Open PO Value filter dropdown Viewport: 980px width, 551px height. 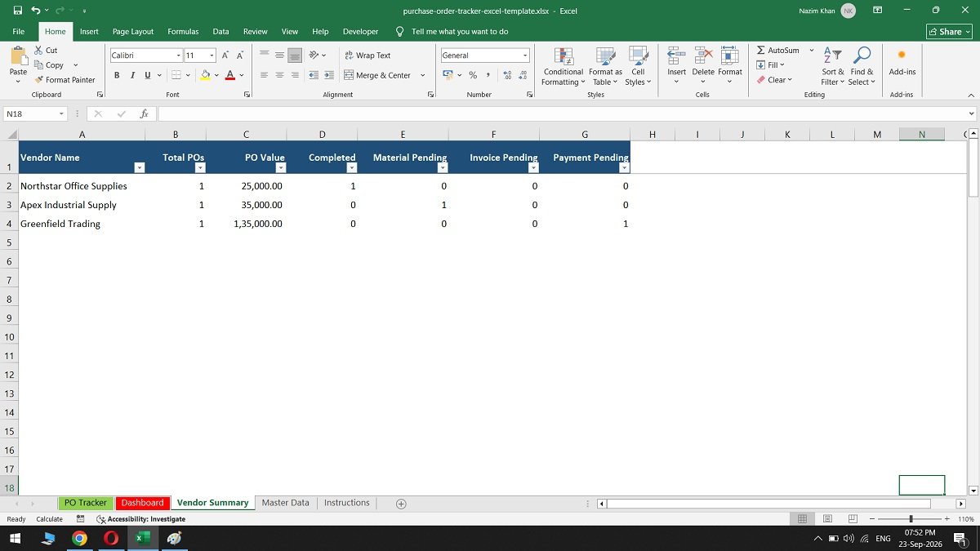tap(280, 167)
